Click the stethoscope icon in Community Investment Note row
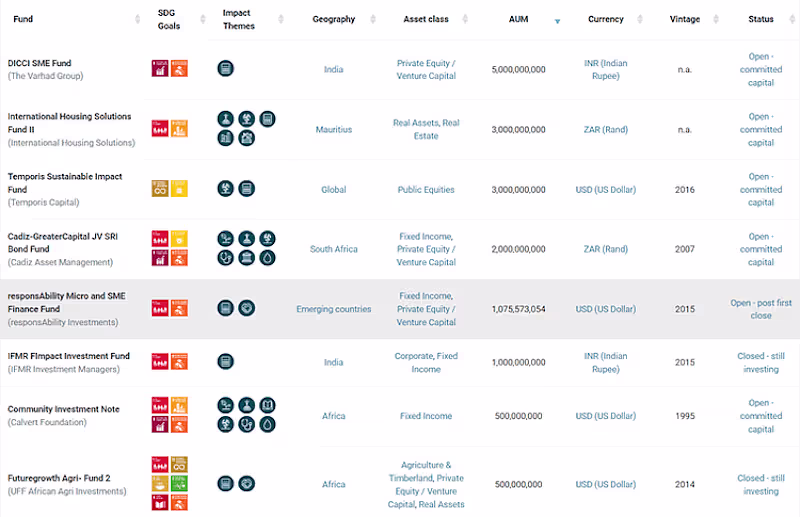 coord(246,424)
